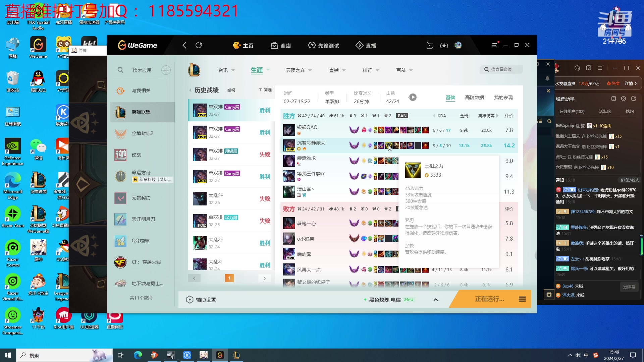644x362 pixels.
Task: Open 与我相关 in the sidebar
Action: point(143,90)
